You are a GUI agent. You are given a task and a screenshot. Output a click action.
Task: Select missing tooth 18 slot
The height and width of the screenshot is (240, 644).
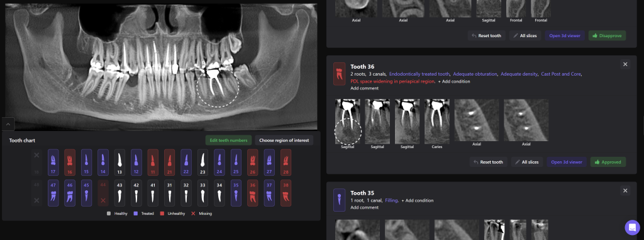(36, 163)
